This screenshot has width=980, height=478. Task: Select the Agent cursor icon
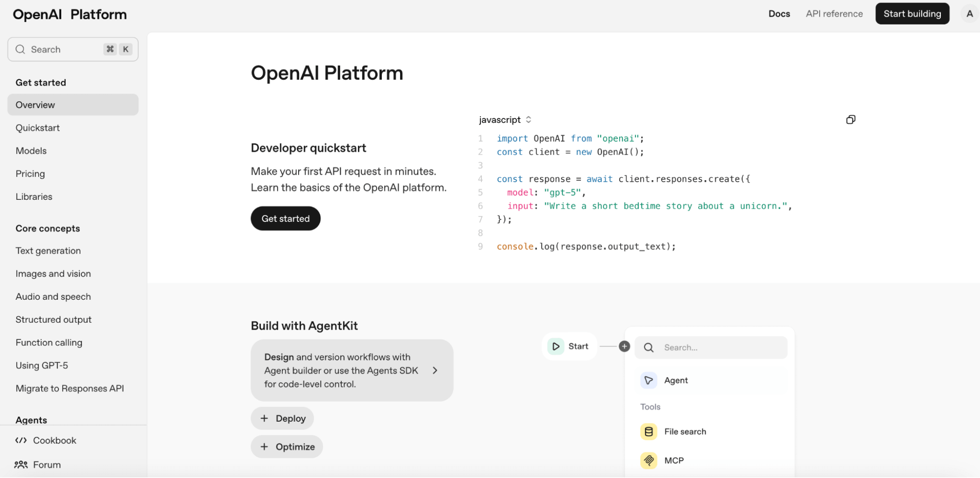[649, 380]
